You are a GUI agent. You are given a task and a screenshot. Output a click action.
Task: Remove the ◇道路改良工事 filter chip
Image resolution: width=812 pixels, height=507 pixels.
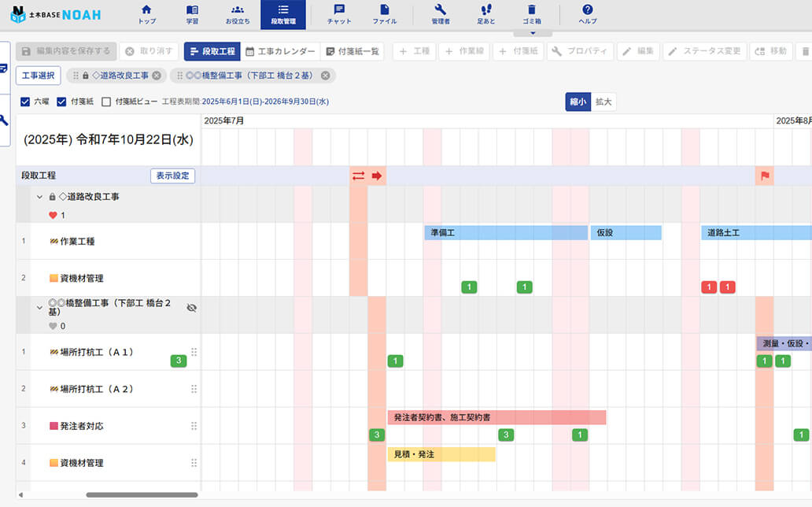coord(157,76)
